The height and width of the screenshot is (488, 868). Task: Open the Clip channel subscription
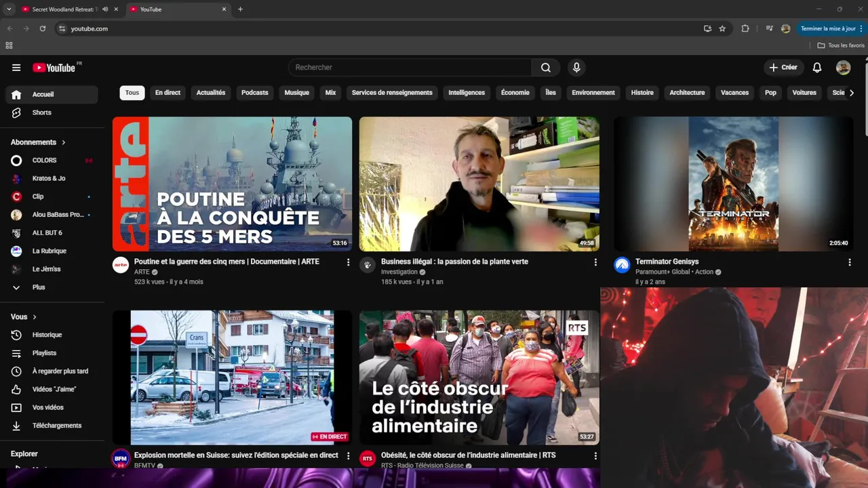(x=52, y=197)
